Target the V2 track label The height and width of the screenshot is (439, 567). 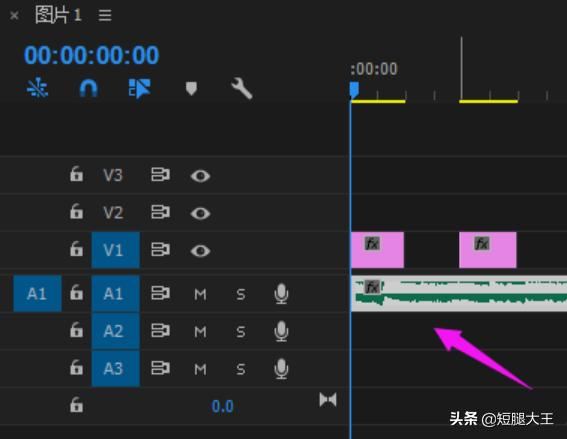click(x=113, y=213)
